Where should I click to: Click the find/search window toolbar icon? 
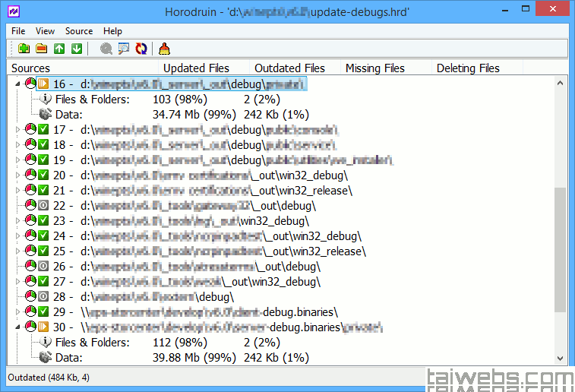click(124, 49)
